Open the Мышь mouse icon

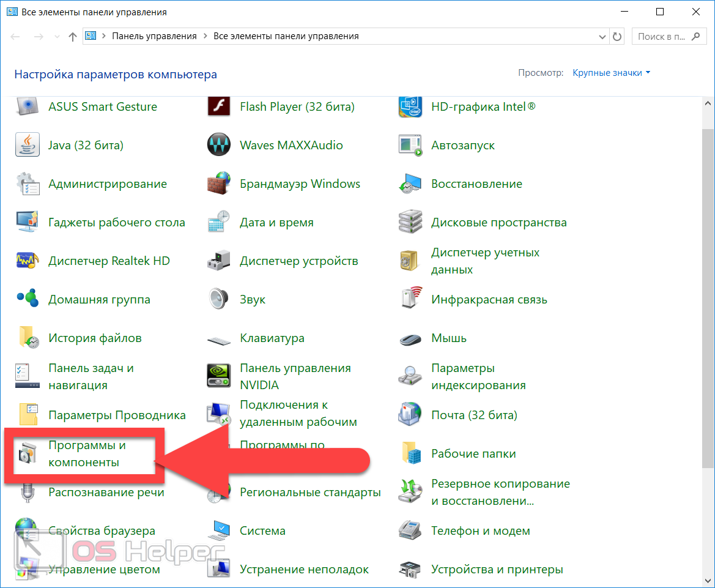[x=410, y=338]
